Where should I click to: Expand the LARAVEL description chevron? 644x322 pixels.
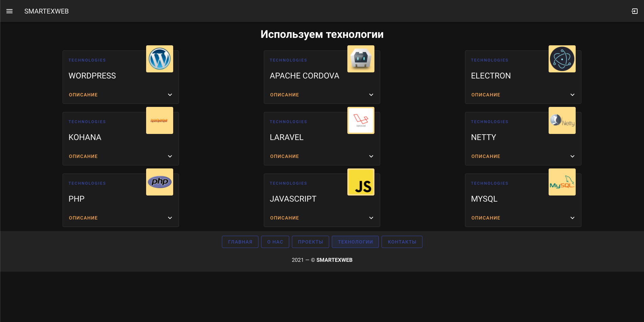point(371,156)
